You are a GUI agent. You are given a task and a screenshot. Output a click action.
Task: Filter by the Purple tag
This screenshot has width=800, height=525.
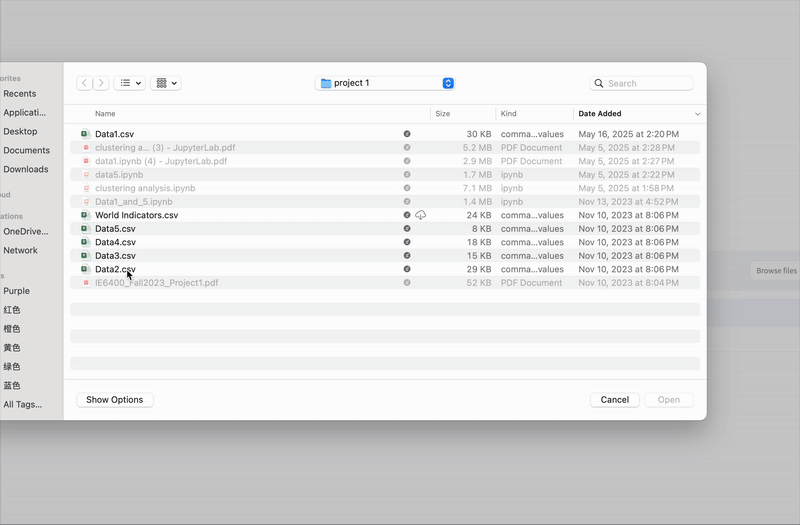(x=16, y=291)
